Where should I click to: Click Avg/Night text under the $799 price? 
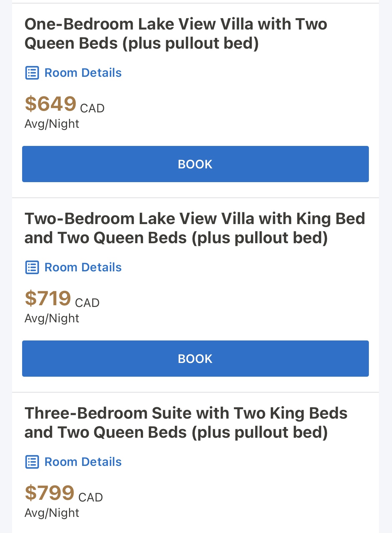point(52,513)
